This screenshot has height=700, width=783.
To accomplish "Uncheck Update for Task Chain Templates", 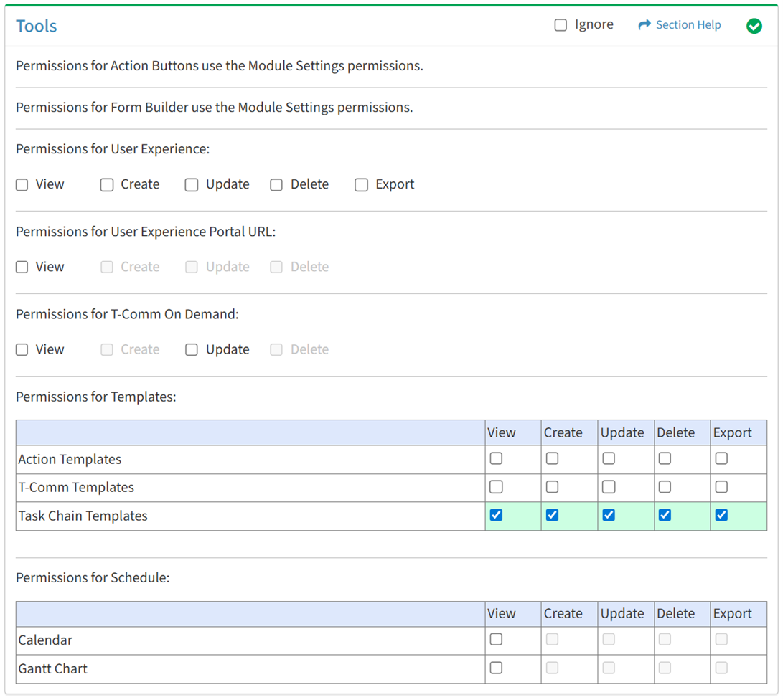I will pyautogui.click(x=609, y=515).
